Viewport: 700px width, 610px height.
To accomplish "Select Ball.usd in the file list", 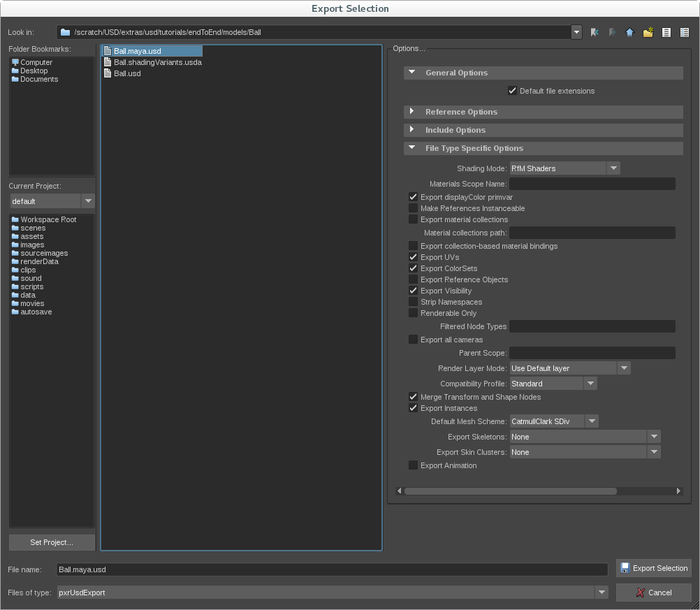I will click(127, 73).
